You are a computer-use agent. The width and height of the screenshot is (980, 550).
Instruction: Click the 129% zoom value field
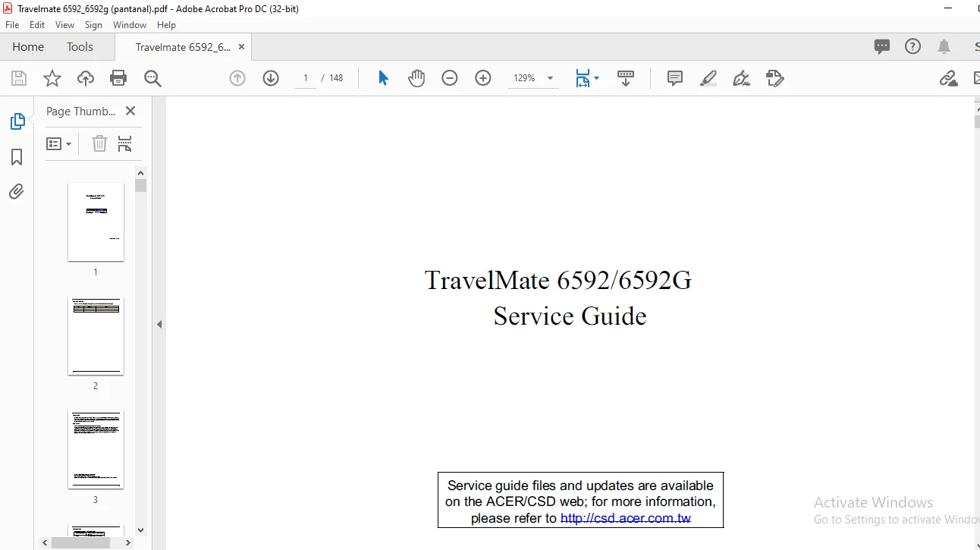point(524,78)
